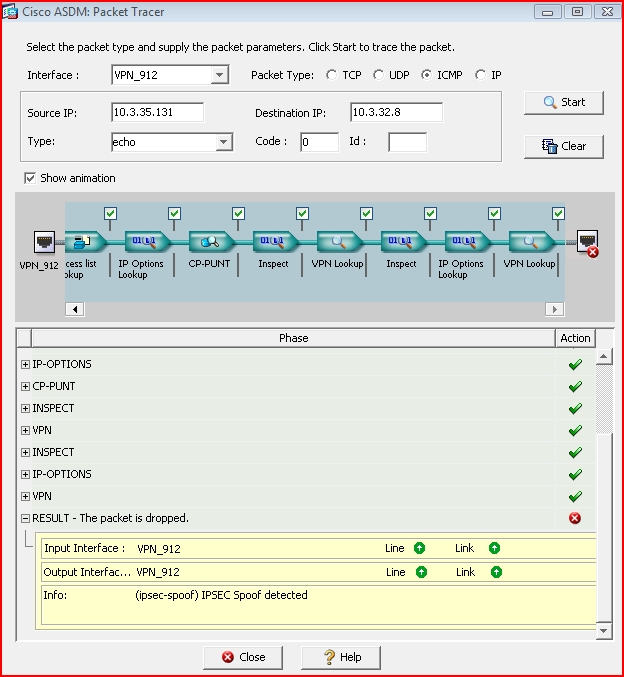The image size is (624, 677).
Task: Select the second IP Options Lookup phase icon
Action: click(x=466, y=242)
